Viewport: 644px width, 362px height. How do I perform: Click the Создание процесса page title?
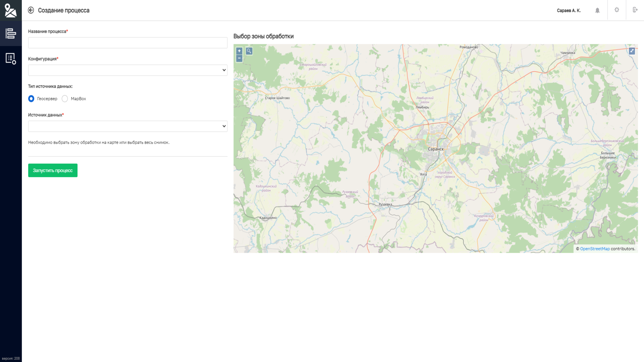tap(64, 10)
